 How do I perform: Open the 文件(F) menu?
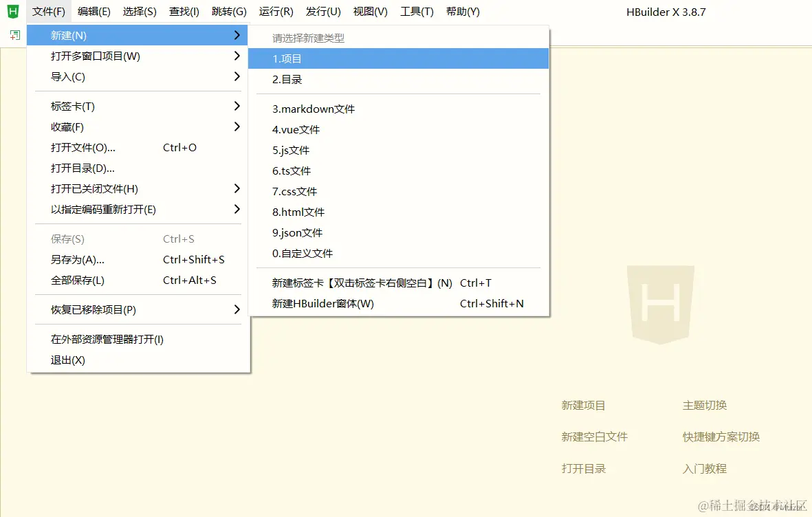point(49,12)
